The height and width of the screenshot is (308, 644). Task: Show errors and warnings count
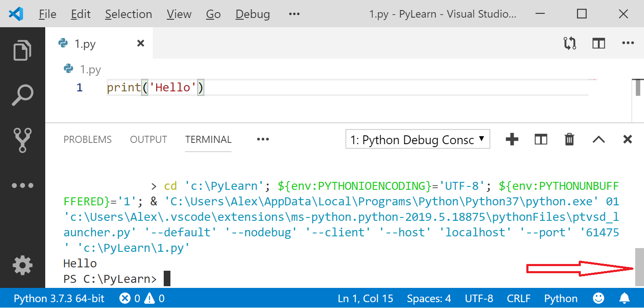(x=142, y=298)
